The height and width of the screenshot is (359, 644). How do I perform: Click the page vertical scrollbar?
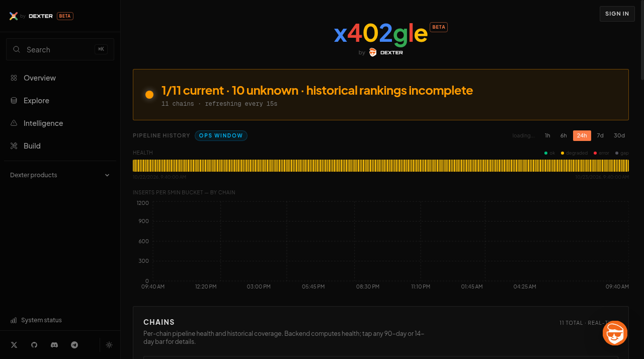(x=642, y=40)
